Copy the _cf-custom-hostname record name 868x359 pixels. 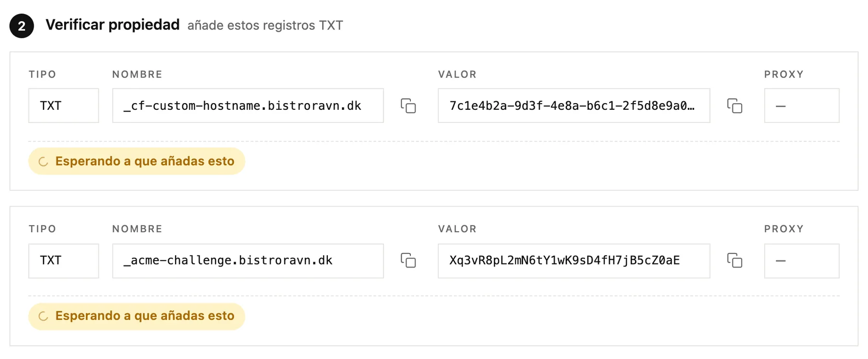coord(408,106)
